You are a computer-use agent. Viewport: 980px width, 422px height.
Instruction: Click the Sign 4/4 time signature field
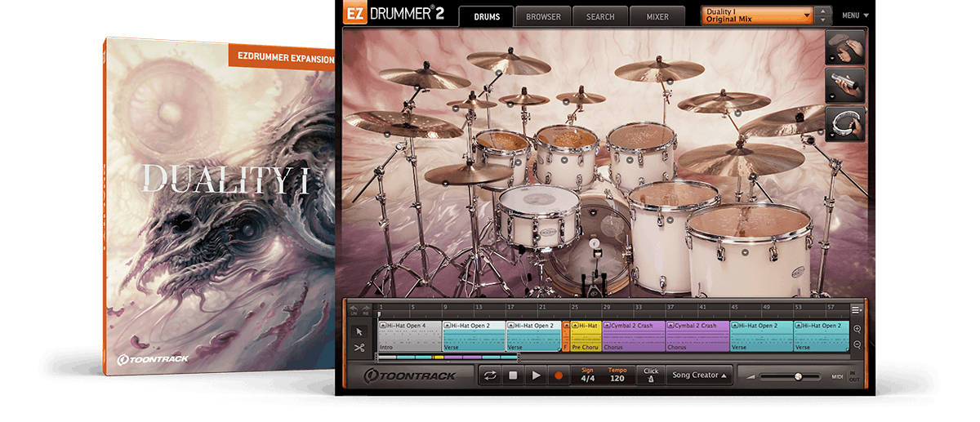(587, 375)
